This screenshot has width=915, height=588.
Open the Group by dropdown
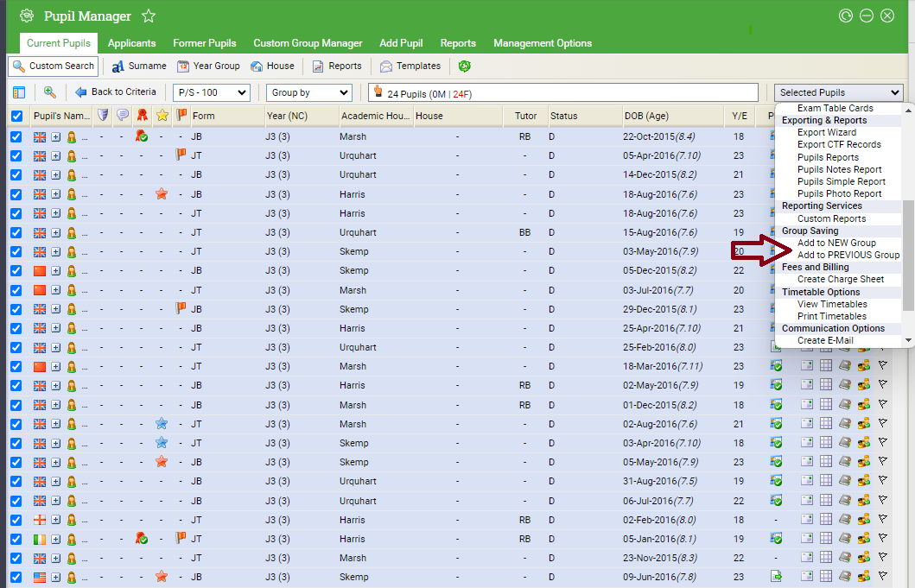coord(308,92)
